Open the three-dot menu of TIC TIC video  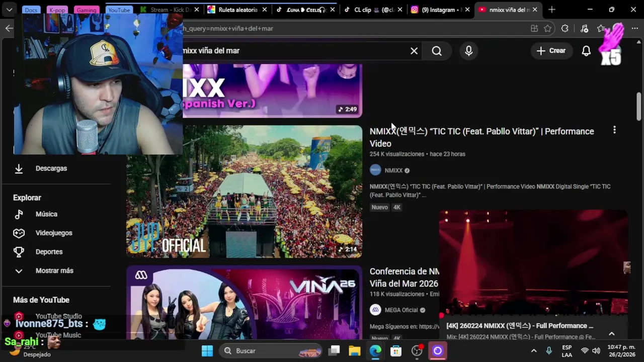pos(614,130)
